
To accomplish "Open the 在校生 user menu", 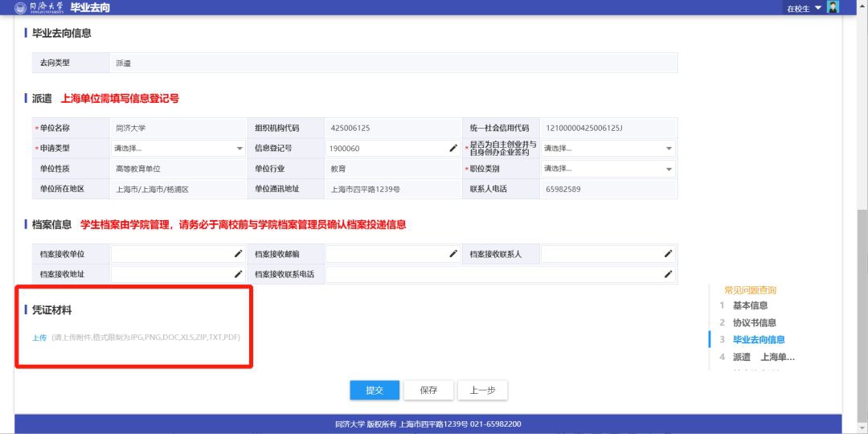I will pos(805,8).
